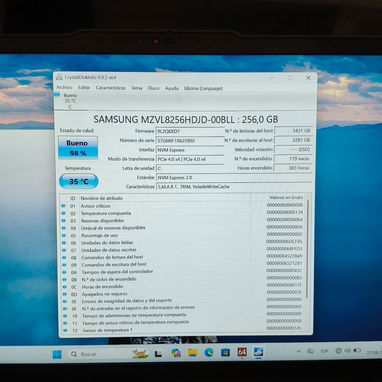Image resolution: width=382 pixels, height=382 pixels.
Task: Open the Disco menu
Action: tap(153, 88)
